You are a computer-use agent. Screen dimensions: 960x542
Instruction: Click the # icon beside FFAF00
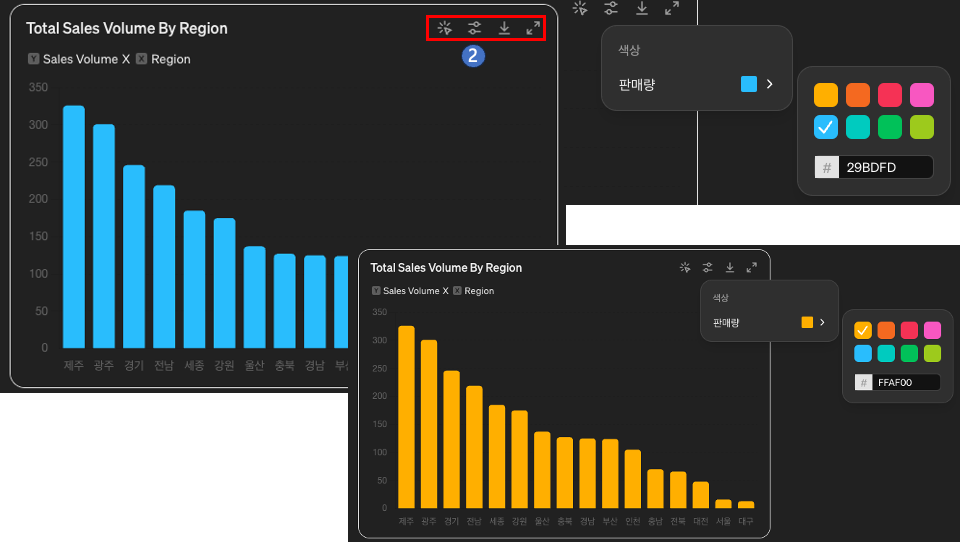863,382
